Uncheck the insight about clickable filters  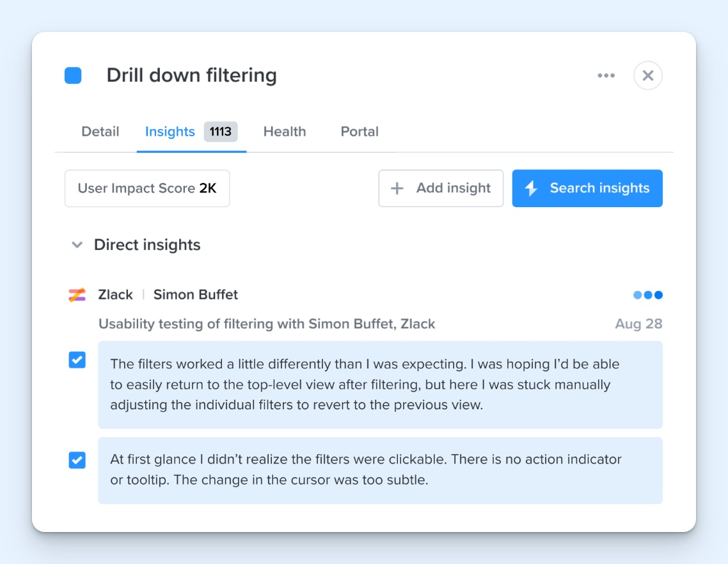coord(77,460)
